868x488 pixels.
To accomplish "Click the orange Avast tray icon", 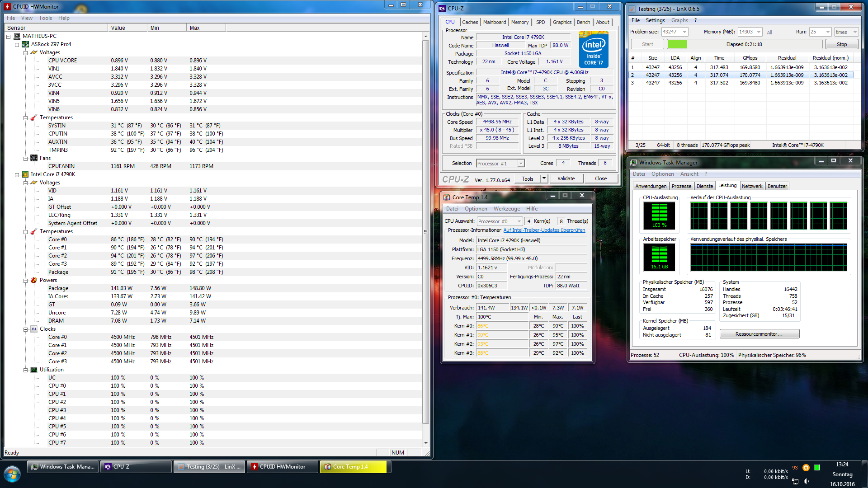I will pos(806,468).
